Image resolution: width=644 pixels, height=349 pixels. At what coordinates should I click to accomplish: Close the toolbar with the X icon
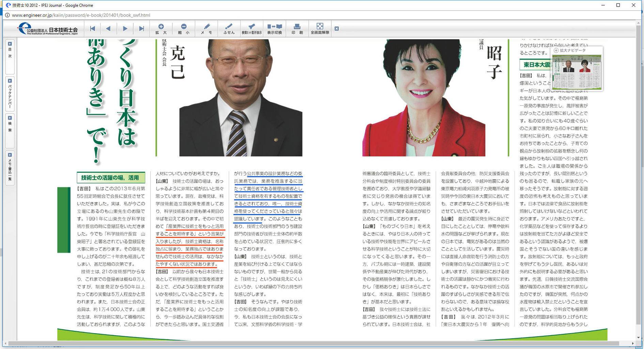(x=337, y=29)
